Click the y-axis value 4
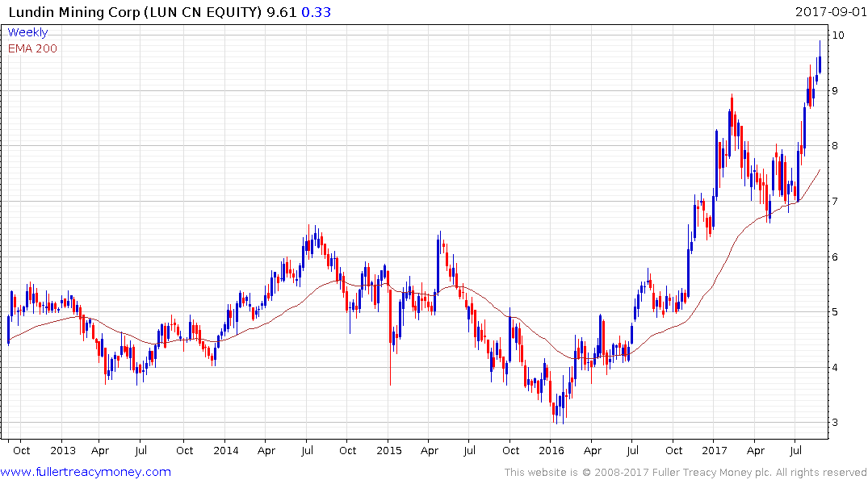Screen dimensions: 868x484 click(836, 367)
